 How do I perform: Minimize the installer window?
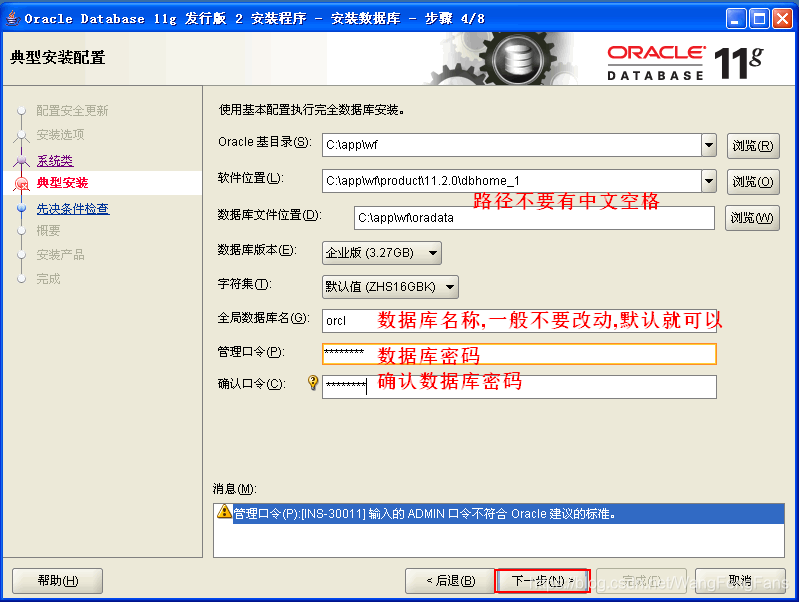[x=736, y=19]
